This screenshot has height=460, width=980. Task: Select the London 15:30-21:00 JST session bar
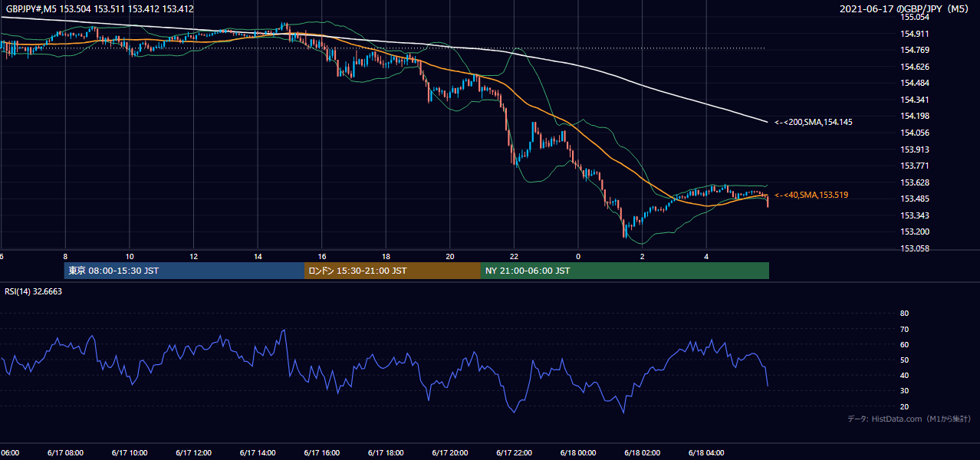click(393, 271)
